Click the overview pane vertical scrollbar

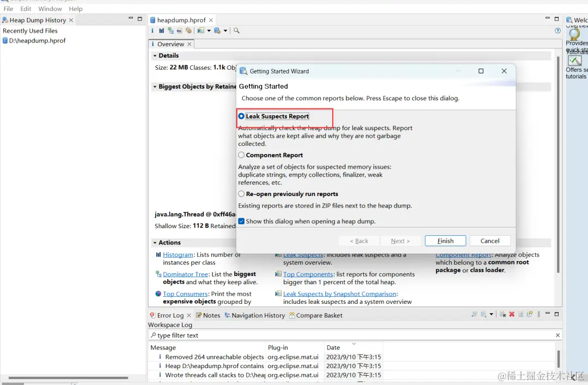coord(558,164)
